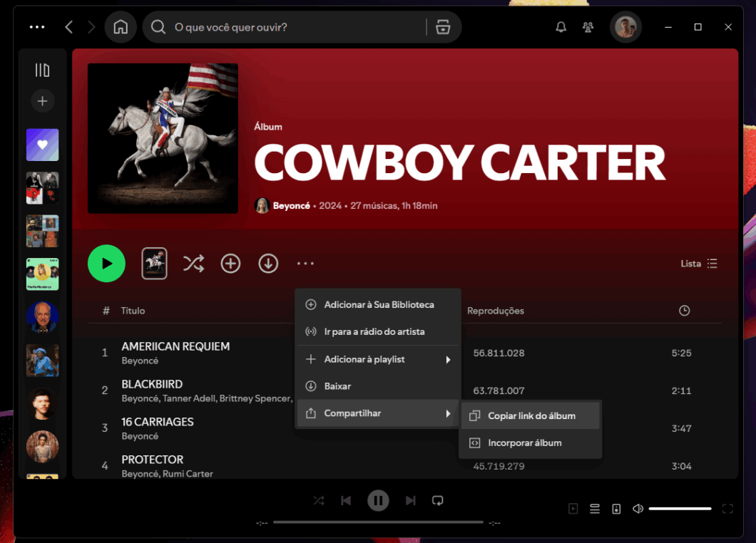Create a new playlist via the plus icon
The width and height of the screenshot is (756, 543).
click(42, 100)
